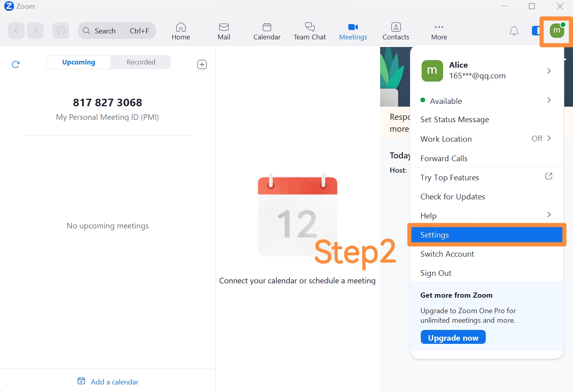
Task: Select the personal meeting ID 817 827 3068
Action: click(x=108, y=102)
